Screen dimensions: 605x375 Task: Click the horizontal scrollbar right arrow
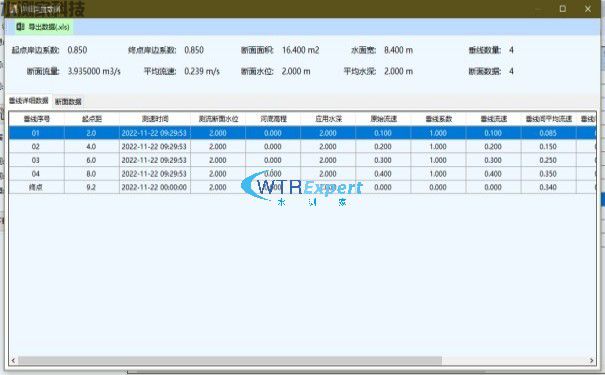[591, 360]
